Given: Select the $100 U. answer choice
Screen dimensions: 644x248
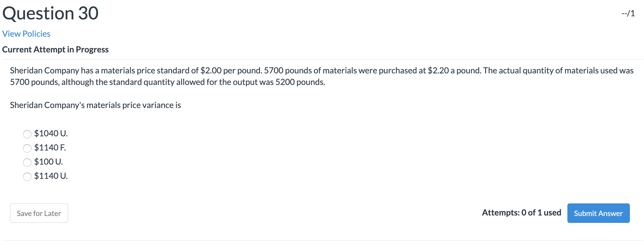Looking at the screenshot, I should click(27, 163).
